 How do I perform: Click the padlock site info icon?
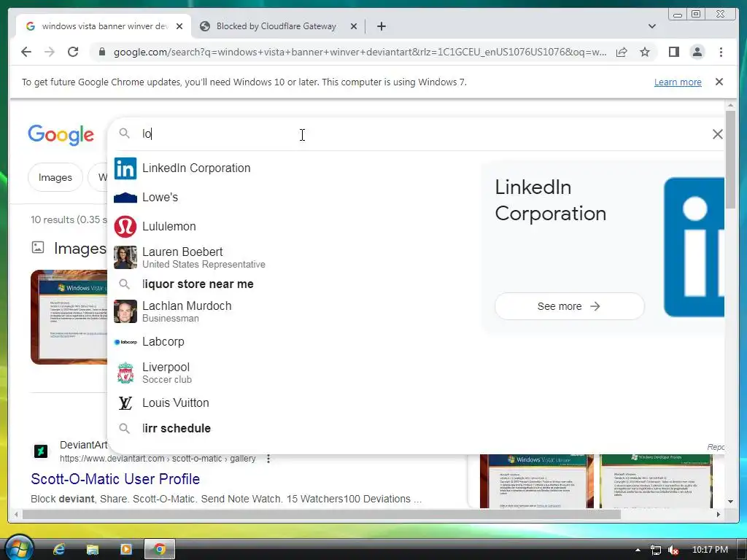point(102,52)
